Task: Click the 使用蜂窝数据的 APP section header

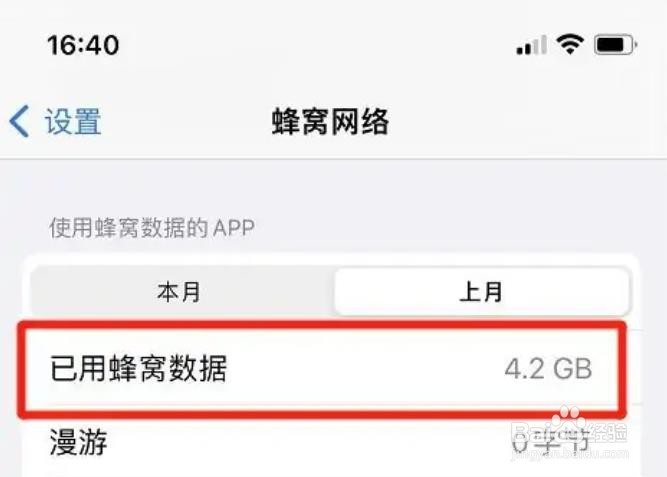Action: click(152, 228)
